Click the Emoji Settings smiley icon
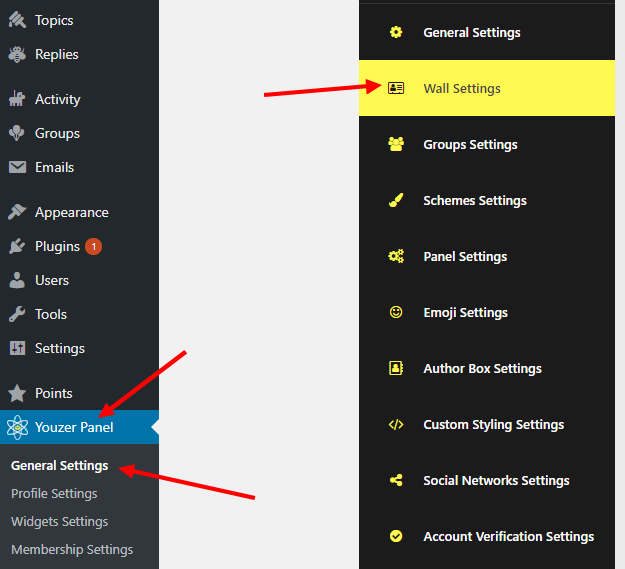Viewport: 625px width, 569px height. [396, 312]
